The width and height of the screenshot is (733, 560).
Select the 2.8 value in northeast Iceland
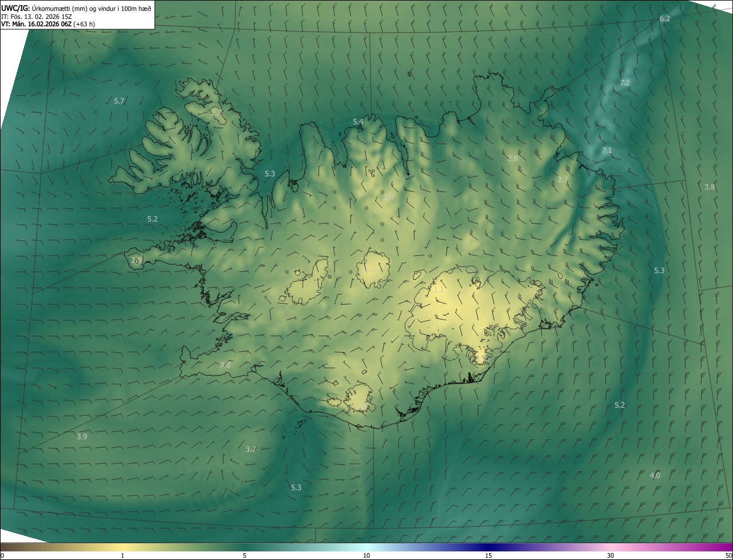click(x=513, y=159)
